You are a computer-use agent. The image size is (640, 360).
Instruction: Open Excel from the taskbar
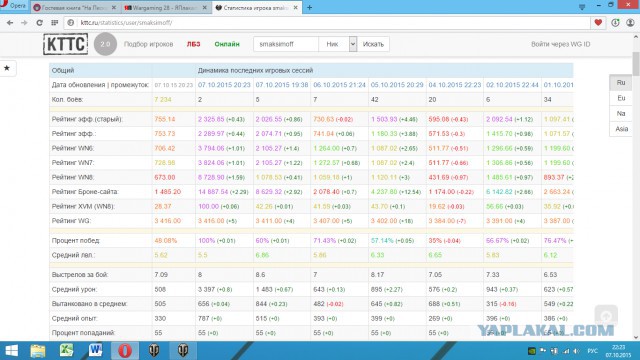66,351
